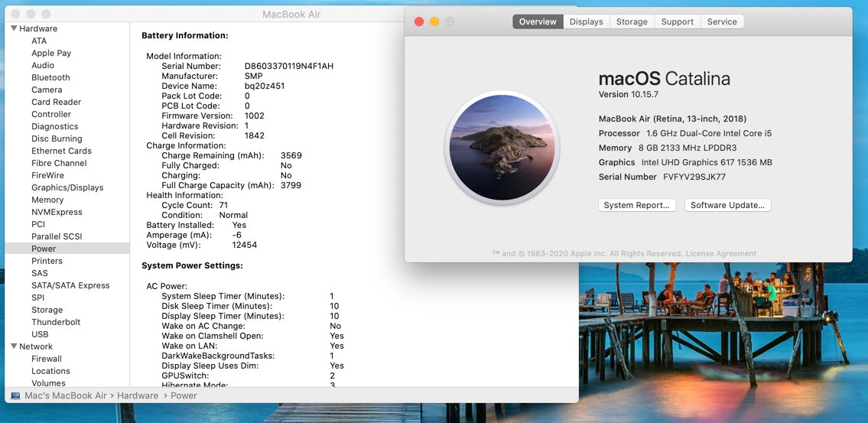868x423 pixels.
Task: Click the laptop icon in the path bar
Action: [15, 395]
